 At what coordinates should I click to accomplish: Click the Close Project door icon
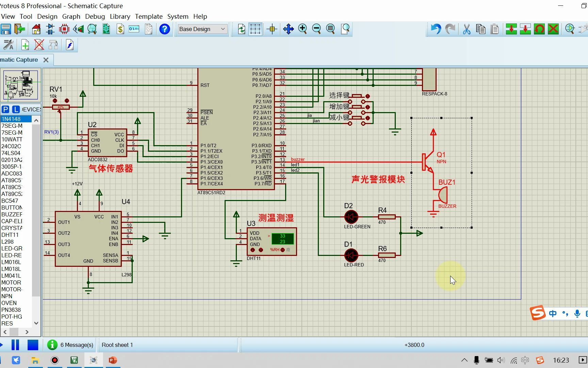pyautogui.click(x=20, y=29)
